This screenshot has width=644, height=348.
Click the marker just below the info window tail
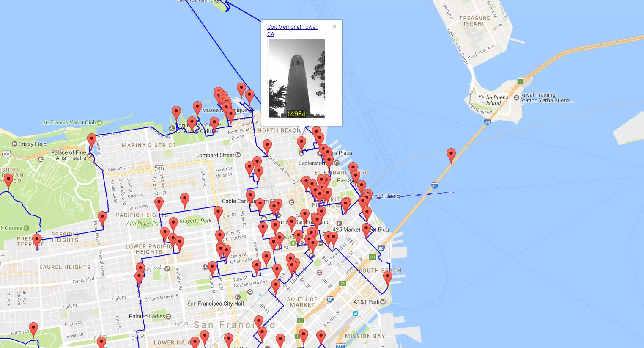[301, 144]
